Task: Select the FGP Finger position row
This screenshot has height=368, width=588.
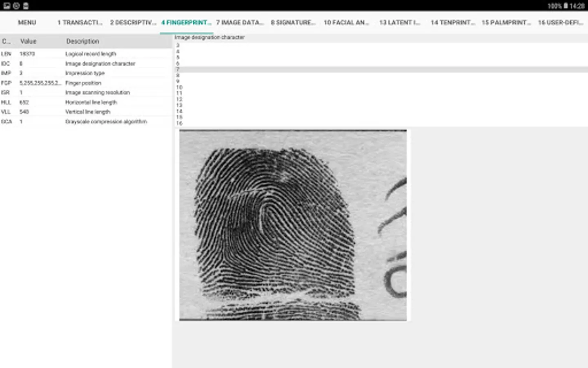Action: point(86,83)
